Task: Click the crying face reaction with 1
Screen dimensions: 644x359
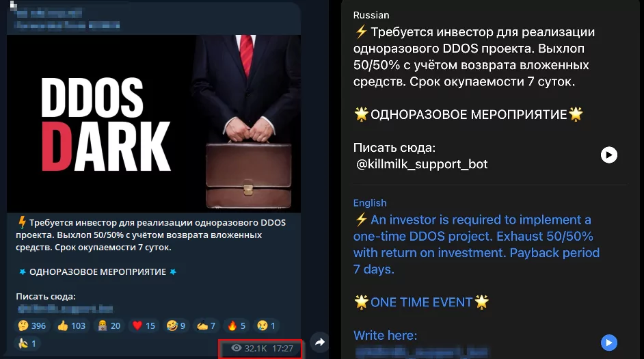Action: [266, 325]
